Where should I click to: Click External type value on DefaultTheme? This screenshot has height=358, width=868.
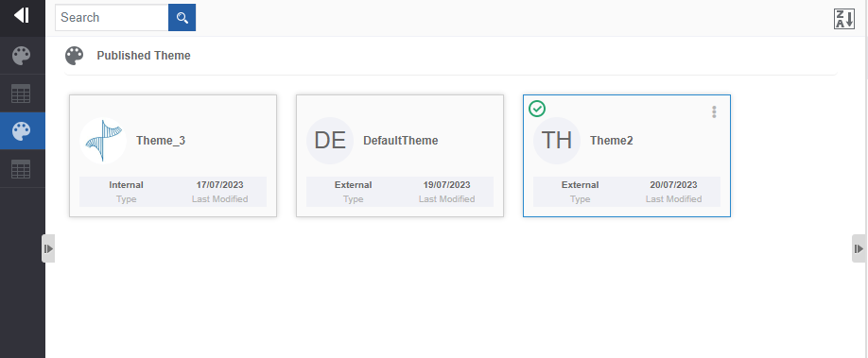click(x=354, y=185)
